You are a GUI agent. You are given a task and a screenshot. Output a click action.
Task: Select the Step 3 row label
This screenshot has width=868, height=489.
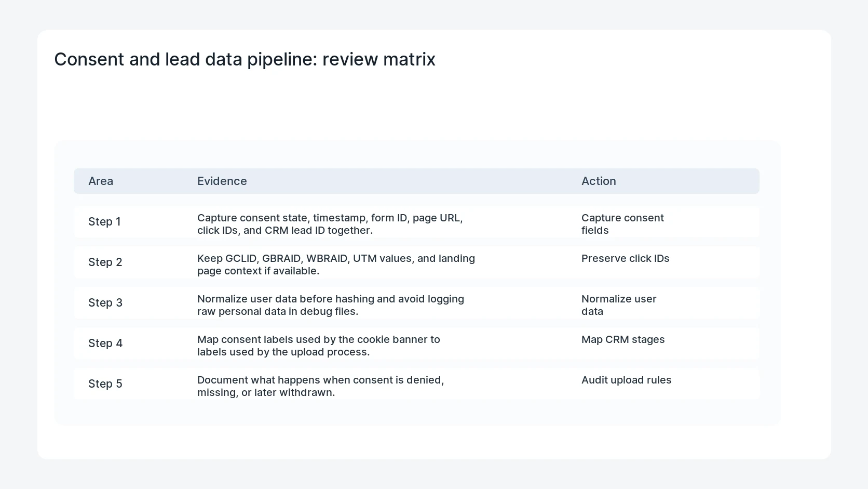[x=105, y=302]
